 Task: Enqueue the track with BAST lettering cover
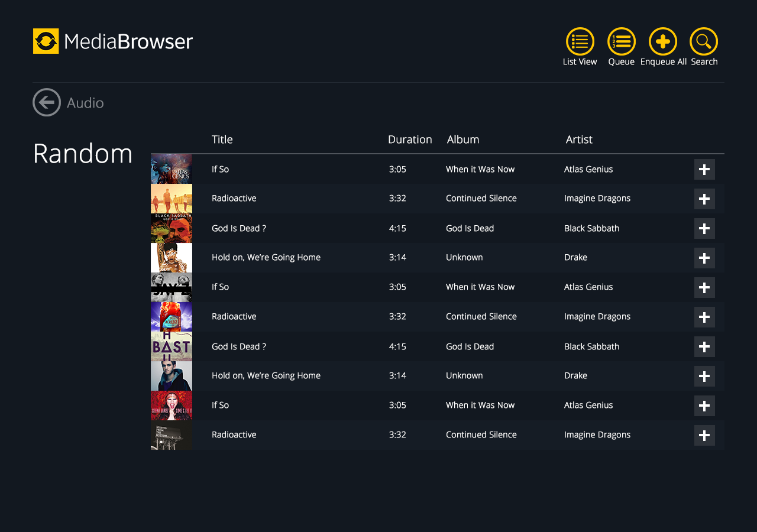pos(704,346)
